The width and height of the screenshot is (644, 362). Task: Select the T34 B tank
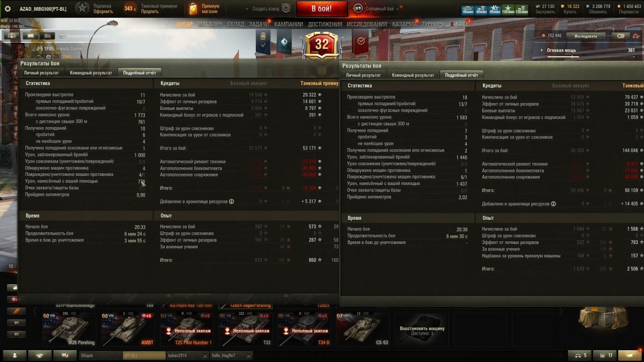coord(304,329)
